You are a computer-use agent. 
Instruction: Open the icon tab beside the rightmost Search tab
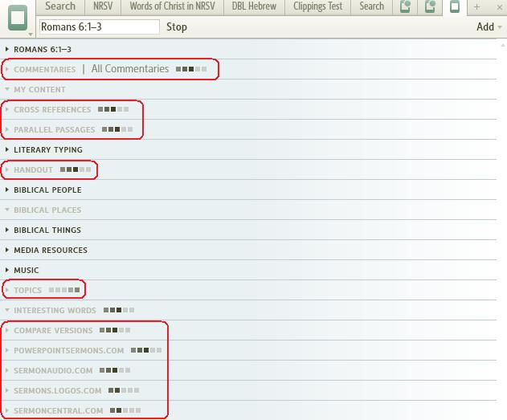(405, 6)
